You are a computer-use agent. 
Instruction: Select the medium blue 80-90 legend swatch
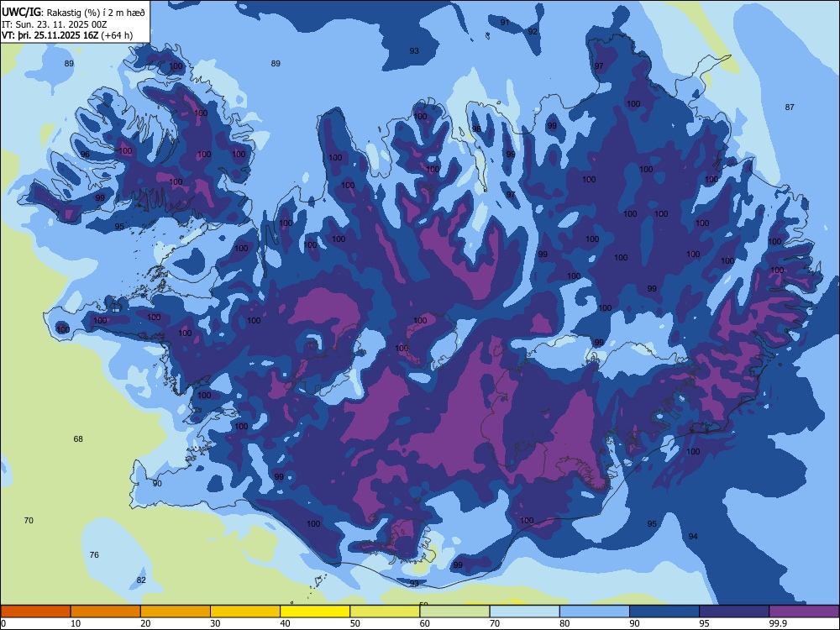point(595,612)
